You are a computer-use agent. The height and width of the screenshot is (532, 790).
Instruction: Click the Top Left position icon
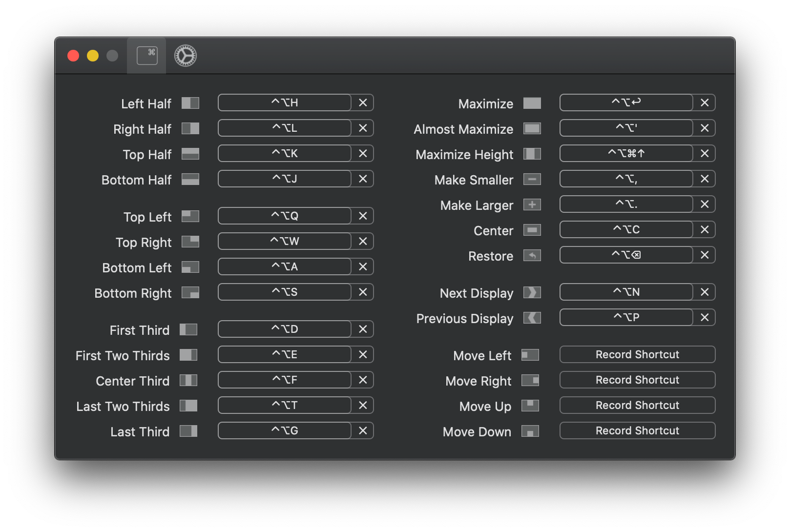pyautogui.click(x=191, y=216)
